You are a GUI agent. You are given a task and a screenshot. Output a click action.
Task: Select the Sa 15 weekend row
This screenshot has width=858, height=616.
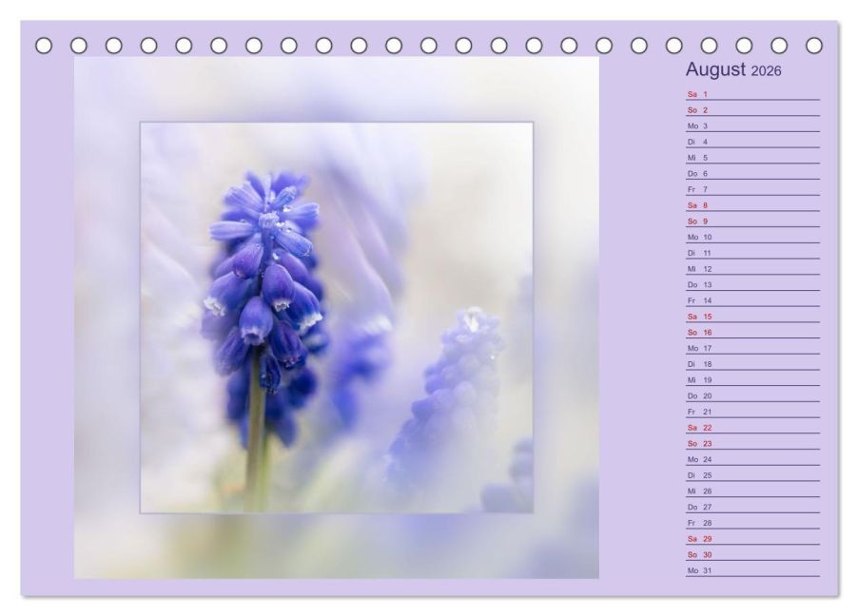coord(751,317)
